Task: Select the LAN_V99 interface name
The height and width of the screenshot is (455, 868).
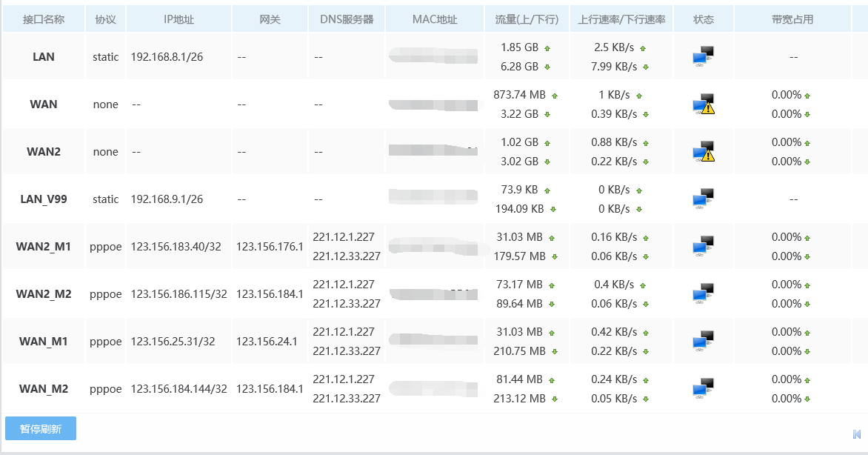Action: pyautogui.click(x=44, y=199)
